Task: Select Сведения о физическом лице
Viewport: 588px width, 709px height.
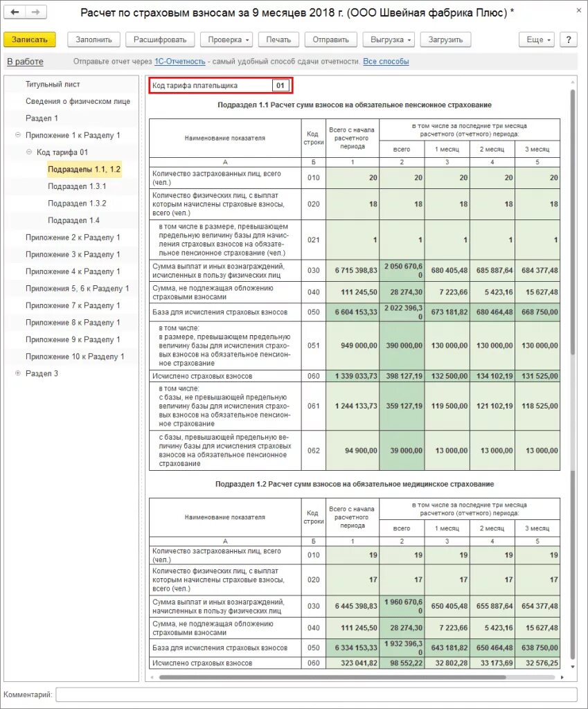Action: point(78,101)
